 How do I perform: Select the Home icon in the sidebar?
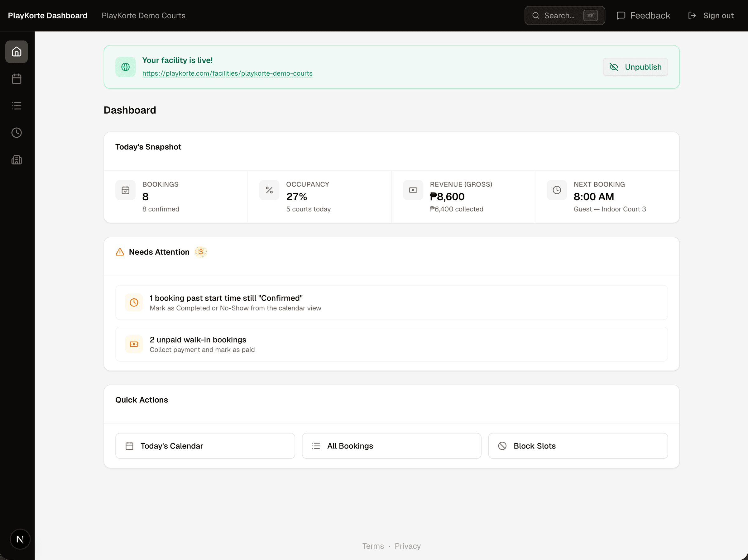pos(16,51)
